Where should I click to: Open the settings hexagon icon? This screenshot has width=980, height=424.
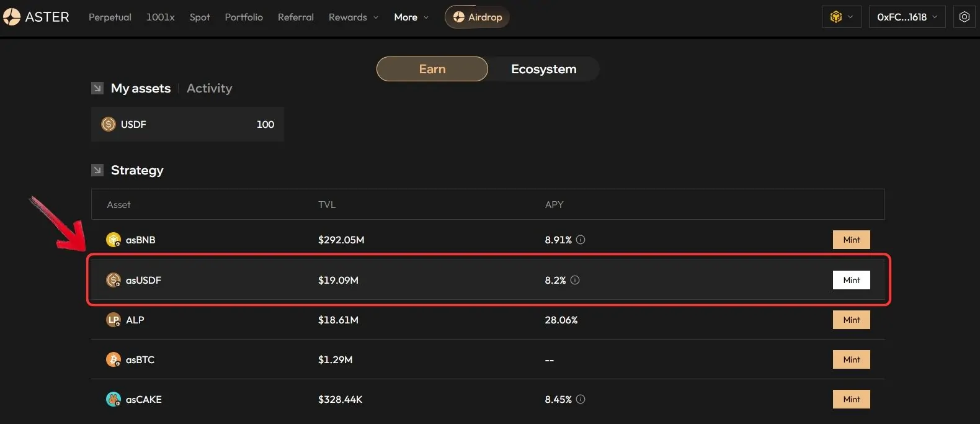pyautogui.click(x=964, y=17)
